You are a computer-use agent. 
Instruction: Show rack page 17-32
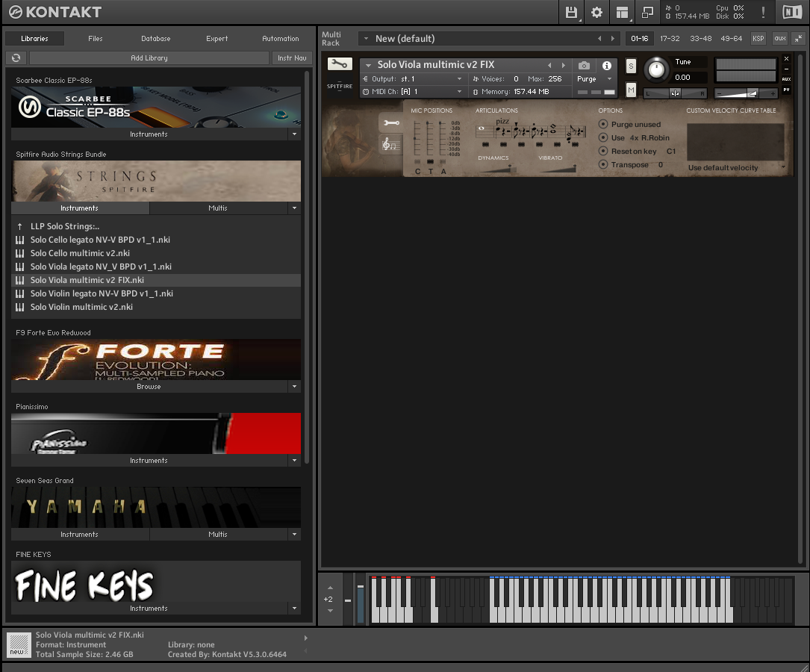coord(670,38)
